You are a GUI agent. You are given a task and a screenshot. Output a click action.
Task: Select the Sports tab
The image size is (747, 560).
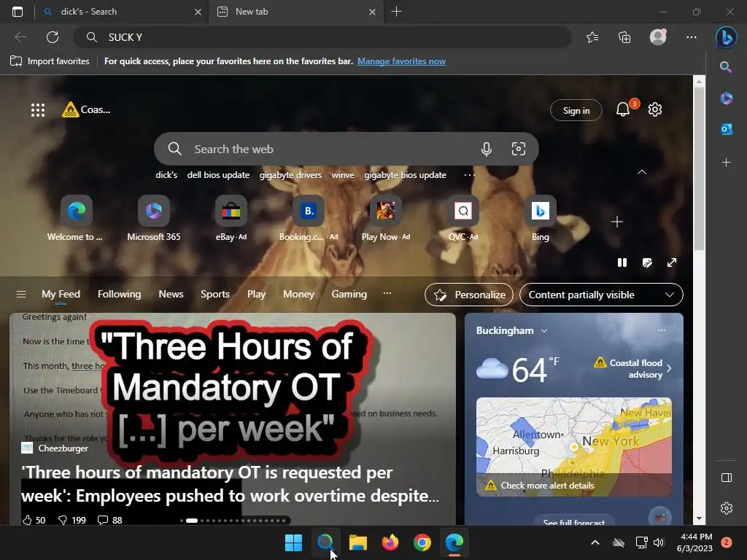coord(215,295)
